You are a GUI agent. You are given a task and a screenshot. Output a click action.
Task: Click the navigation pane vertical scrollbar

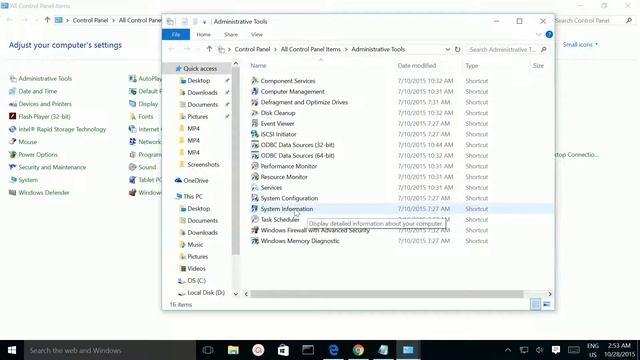pyautogui.click(x=236, y=161)
